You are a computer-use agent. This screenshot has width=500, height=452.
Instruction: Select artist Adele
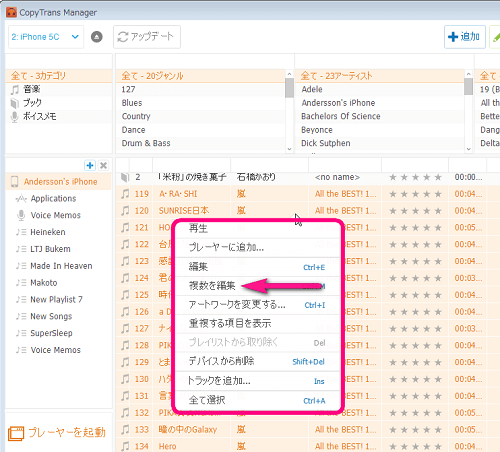(380, 89)
